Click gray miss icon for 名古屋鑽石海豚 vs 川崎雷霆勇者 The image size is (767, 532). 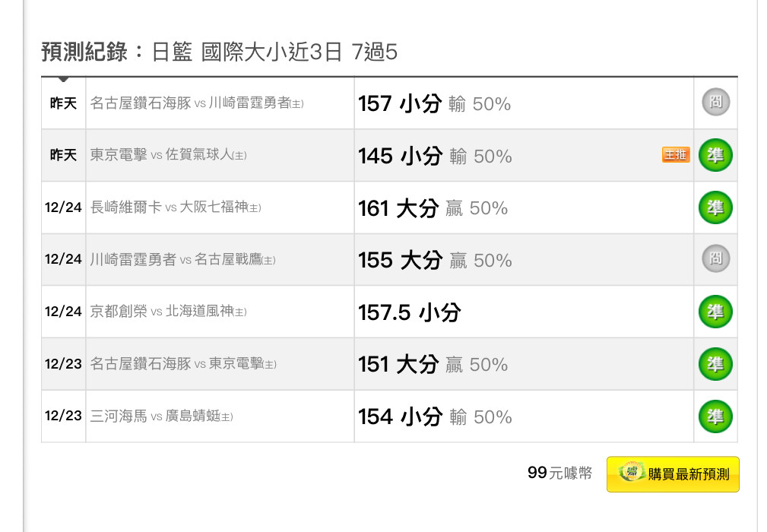pyautogui.click(x=715, y=102)
